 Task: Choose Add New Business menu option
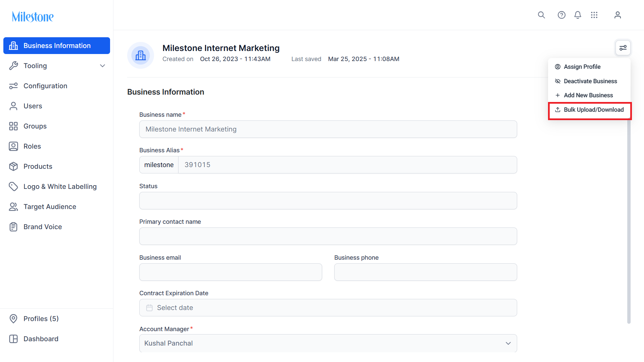click(x=589, y=95)
